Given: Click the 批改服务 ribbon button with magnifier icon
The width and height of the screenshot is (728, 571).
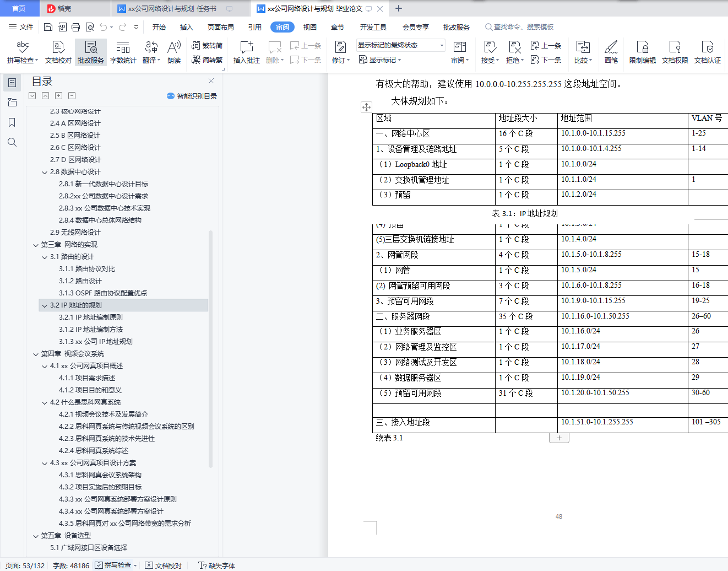Looking at the screenshot, I should tap(91, 52).
